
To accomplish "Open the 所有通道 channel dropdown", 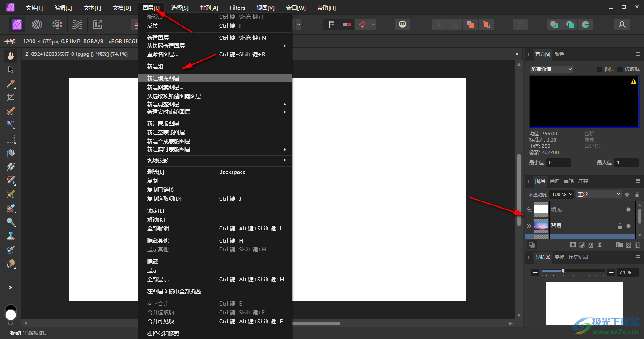I will (x=551, y=69).
